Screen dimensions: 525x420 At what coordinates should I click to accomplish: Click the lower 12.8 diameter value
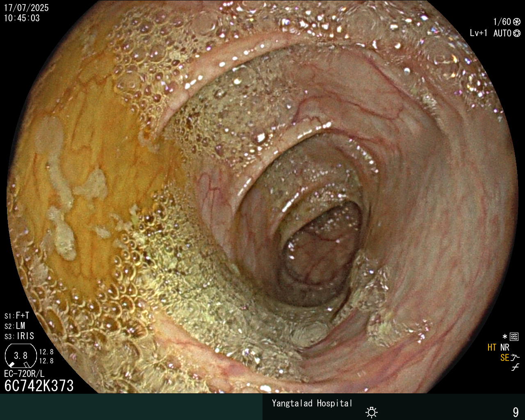point(46,361)
